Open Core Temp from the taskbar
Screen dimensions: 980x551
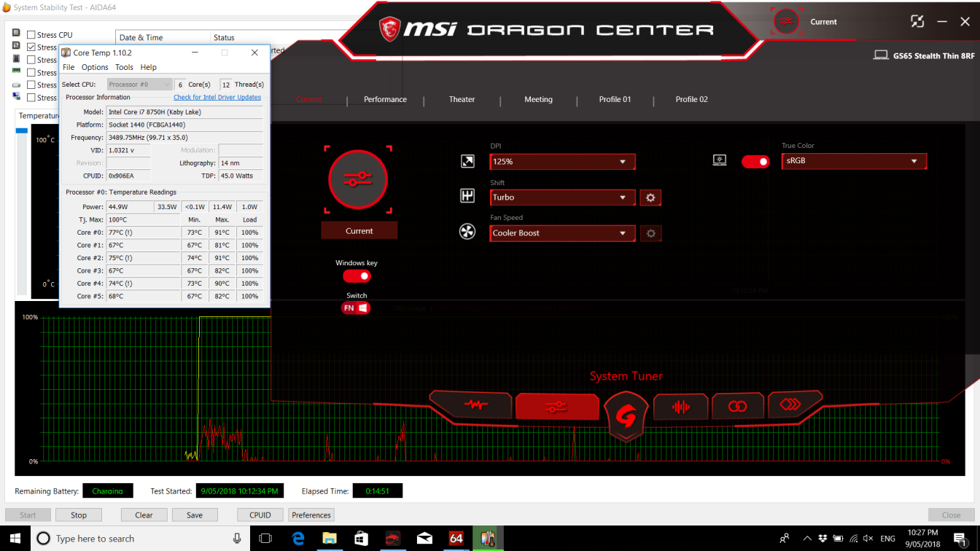487,539
